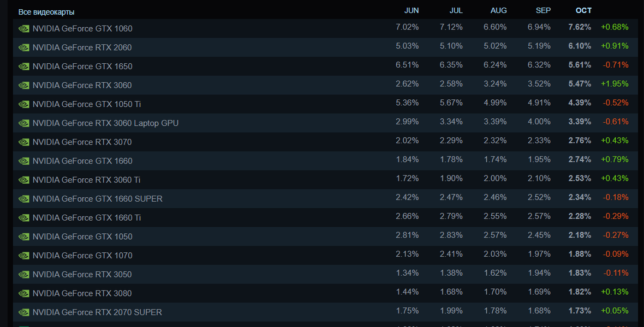The width and height of the screenshot is (644, 327).
Task: Select the OCT column header
Action: [x=583, y=10]
